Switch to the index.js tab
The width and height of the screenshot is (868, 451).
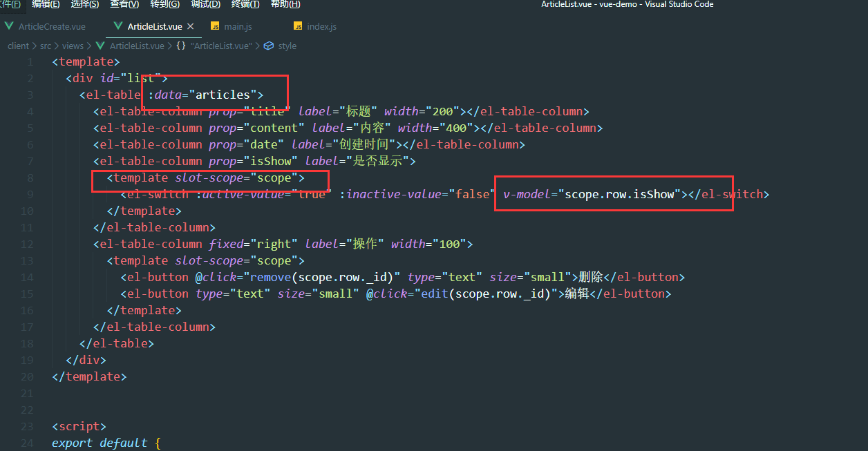point(321,26)
